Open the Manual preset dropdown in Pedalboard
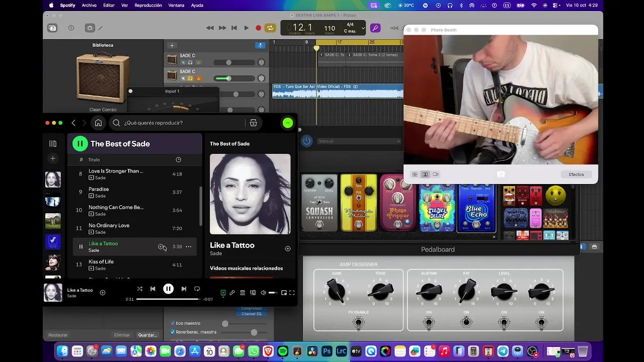Viewport: 644px width, 362px height. (359, 141)
